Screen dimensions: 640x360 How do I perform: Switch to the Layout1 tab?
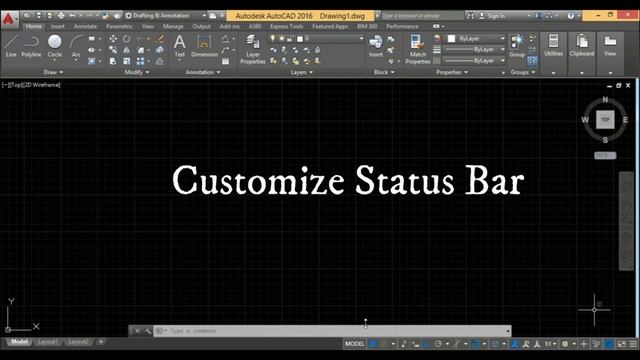48,342
